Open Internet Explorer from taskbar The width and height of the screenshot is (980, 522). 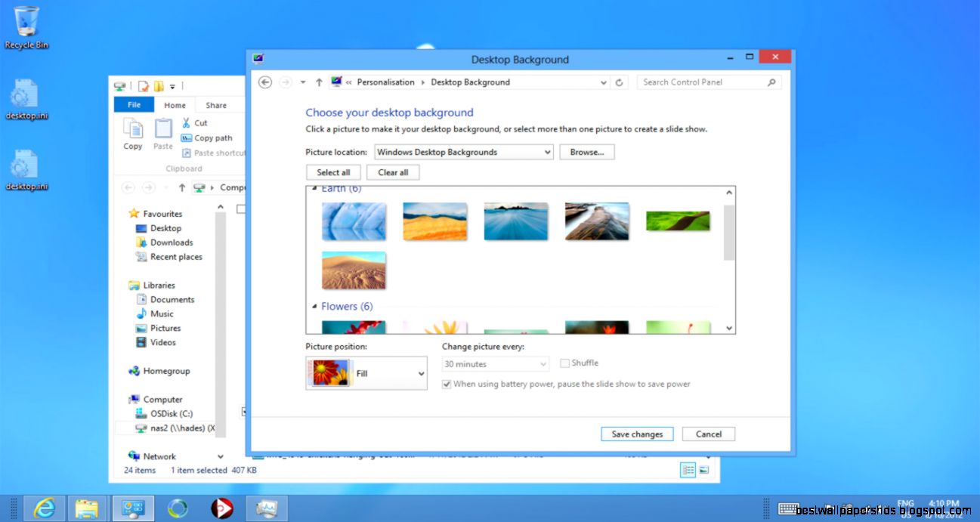coord(45,508)
